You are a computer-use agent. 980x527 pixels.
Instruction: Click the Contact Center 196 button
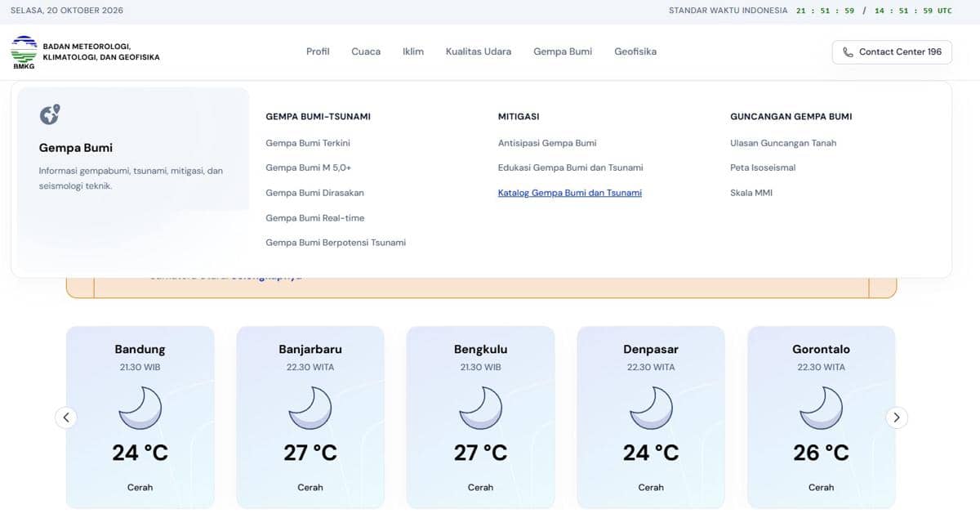[x=892, y=51]
